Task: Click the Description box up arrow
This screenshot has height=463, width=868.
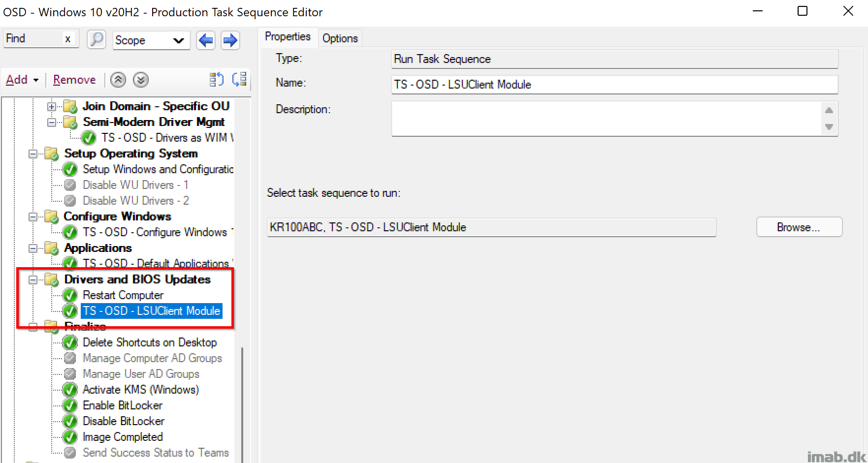Action: click(829, 110)
